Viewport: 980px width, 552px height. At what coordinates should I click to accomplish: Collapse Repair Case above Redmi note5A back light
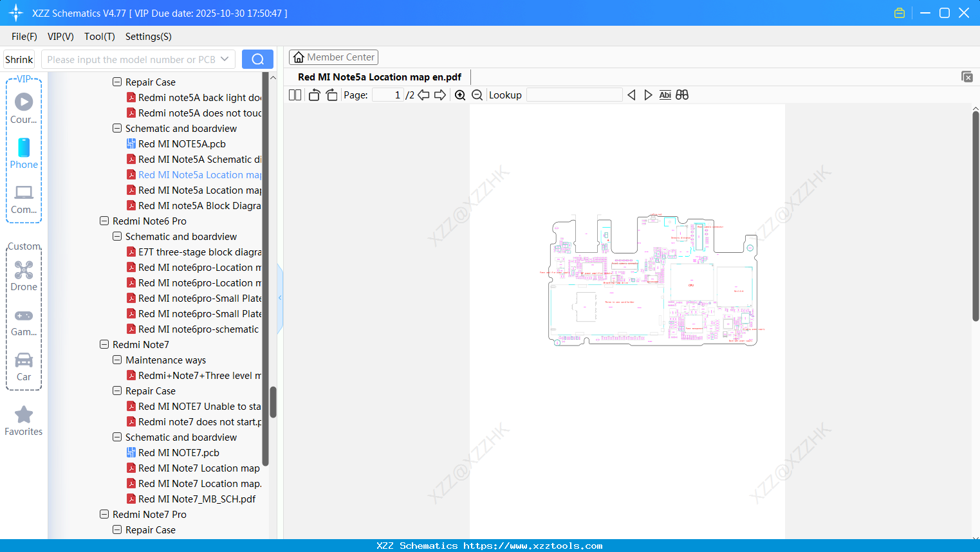pyautogui.click(x=117, y=82)
